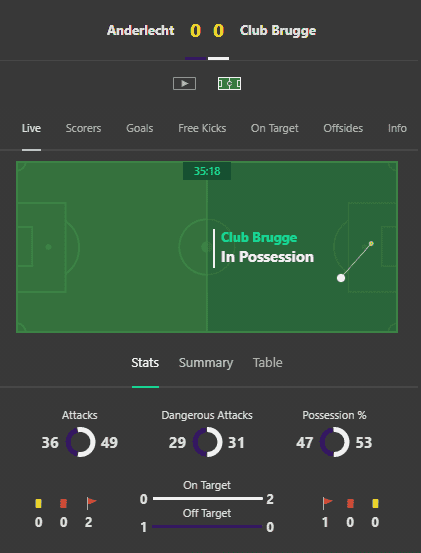Show the On Target tab
The image size is (421, 553).
click(x=275, y=128)
